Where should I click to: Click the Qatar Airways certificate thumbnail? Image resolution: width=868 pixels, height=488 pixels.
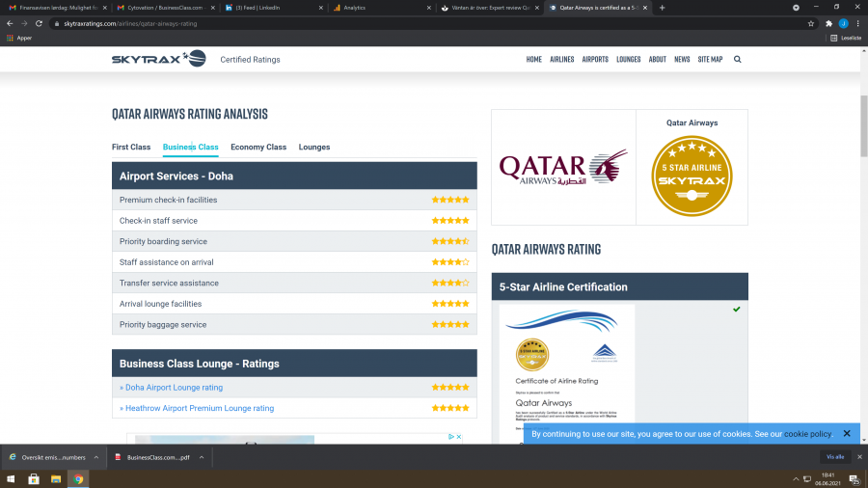567,374
